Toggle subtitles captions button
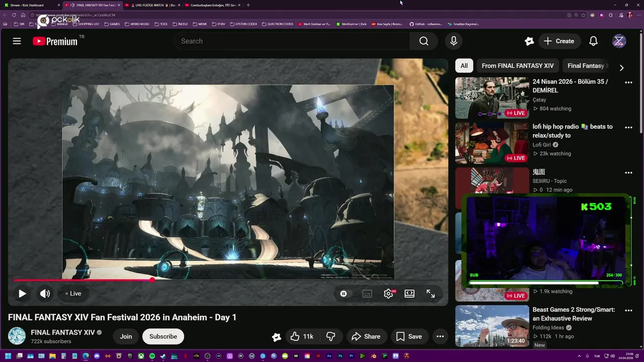The width and height of the screenshot is (644, 362). (x=367, y=294)
